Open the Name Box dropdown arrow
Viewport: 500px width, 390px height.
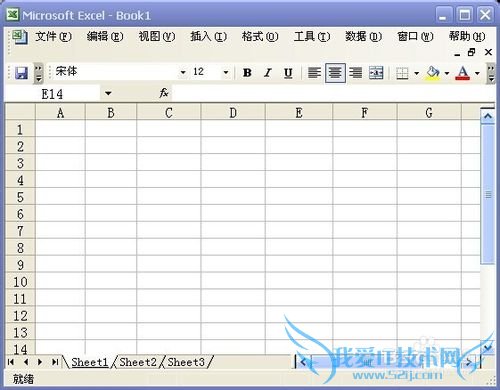pyautogui.click(x=108, y=94)
